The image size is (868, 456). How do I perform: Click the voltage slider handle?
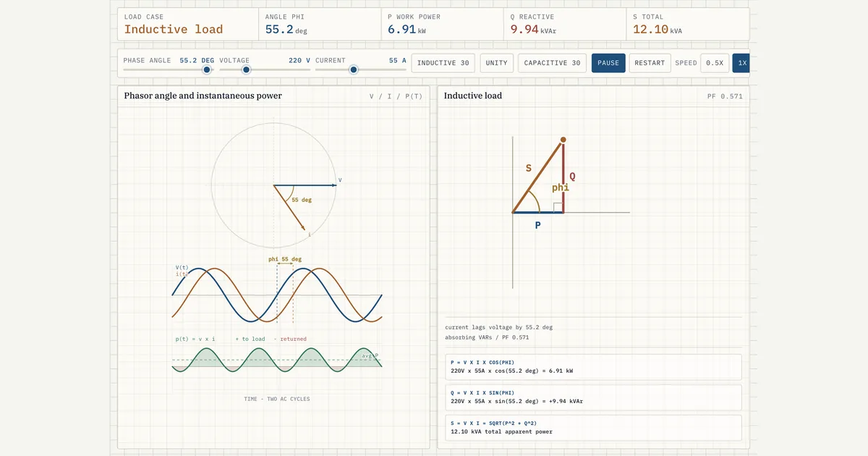click(246, 69)
